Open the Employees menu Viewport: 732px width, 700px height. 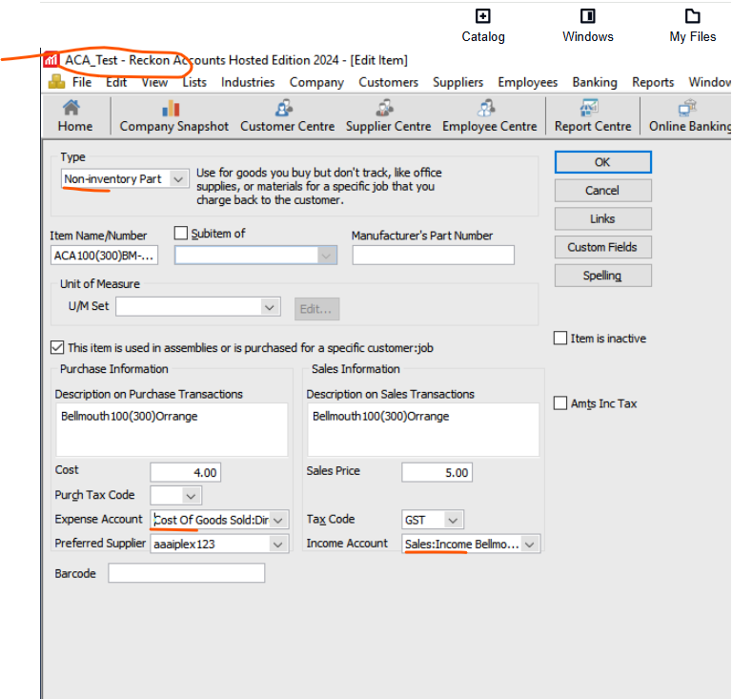[x=527, y=82]
